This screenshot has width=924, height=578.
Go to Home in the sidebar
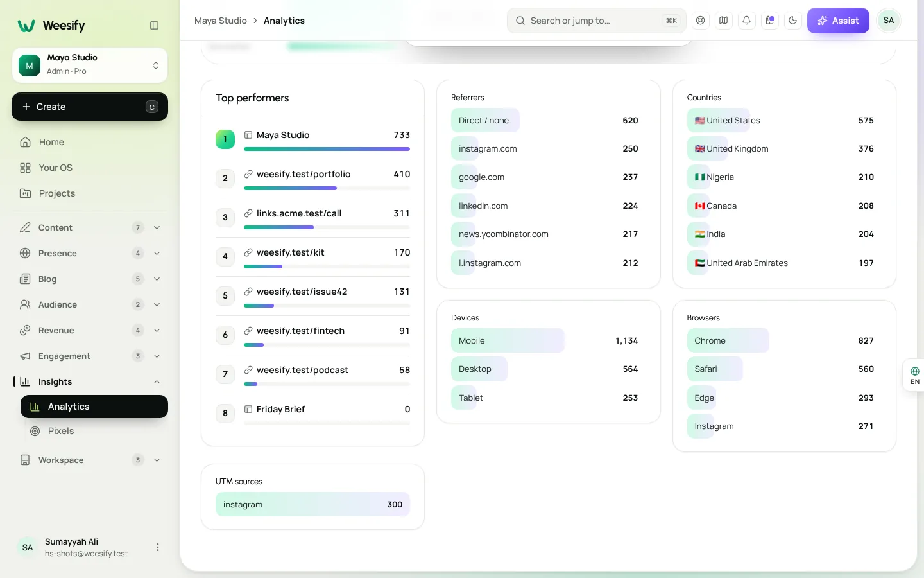pos(90,142)
